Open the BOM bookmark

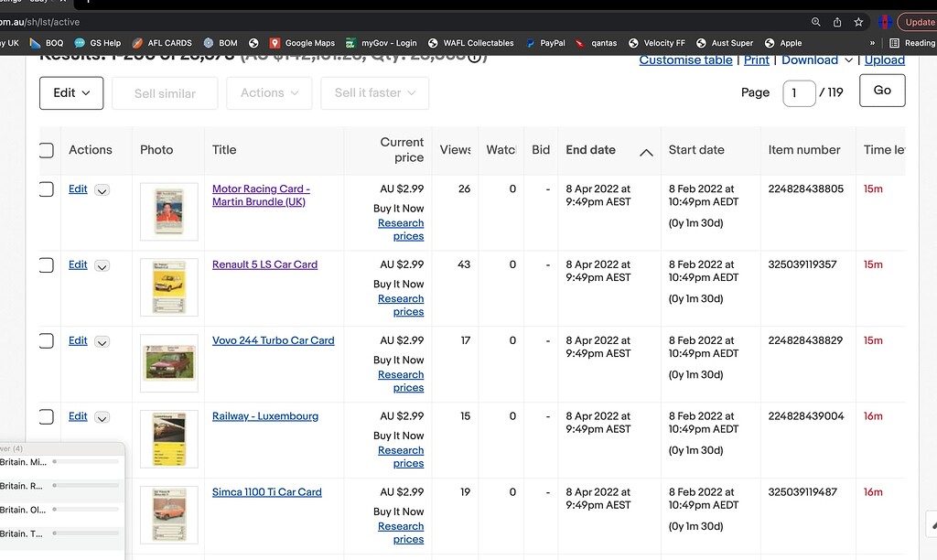tap(221, 43)
